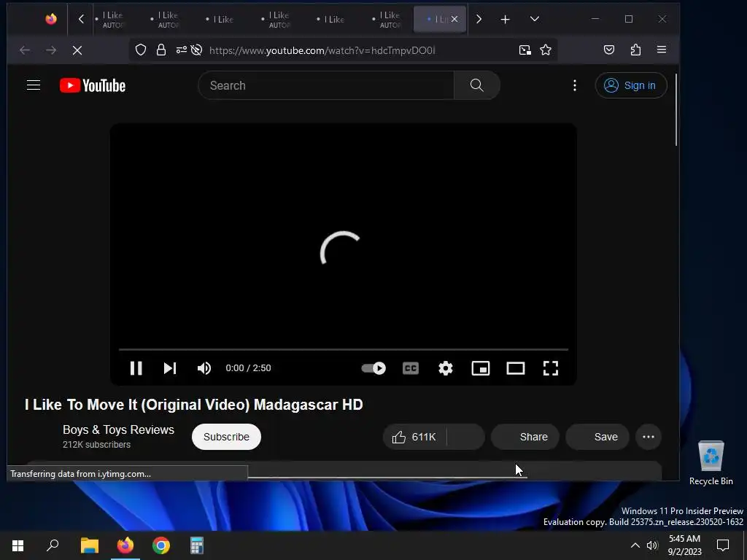Screen dimensions: 747x560
Task: Save the video to playlist
Action: click(x=597, y=437)
